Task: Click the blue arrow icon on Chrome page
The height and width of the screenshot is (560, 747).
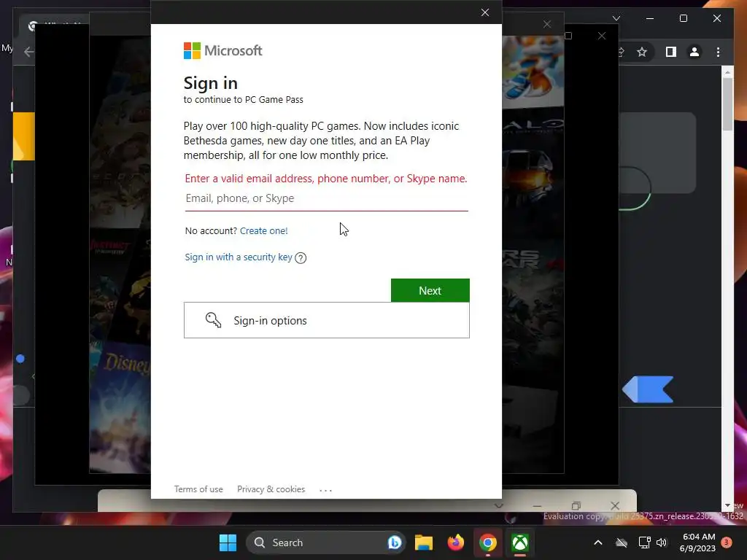Action: [648, 389]
